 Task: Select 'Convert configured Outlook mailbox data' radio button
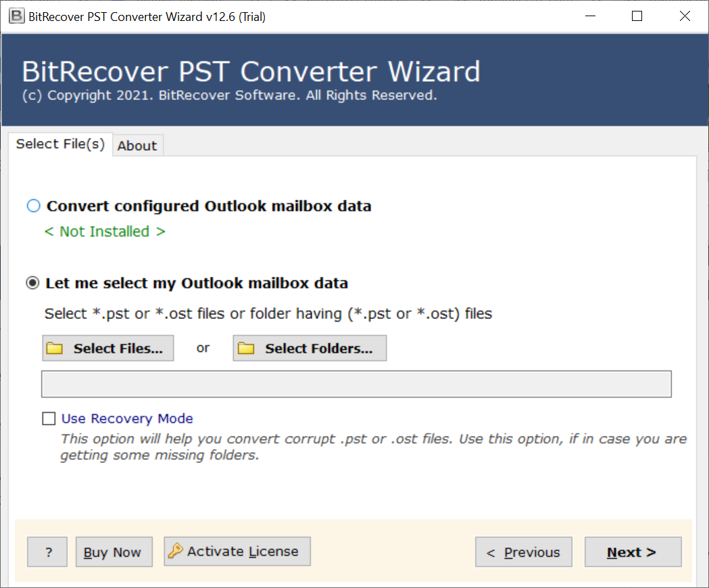pos(34,205)
